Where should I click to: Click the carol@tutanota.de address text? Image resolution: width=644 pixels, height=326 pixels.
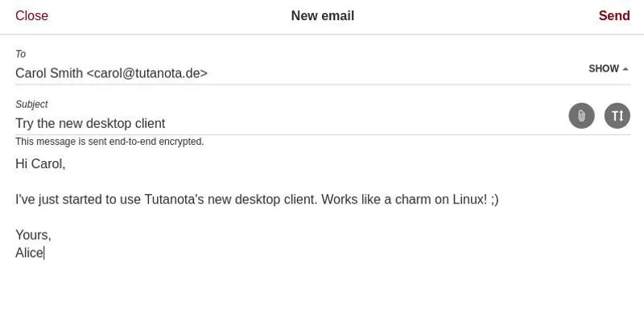click(x=147, y=73)
